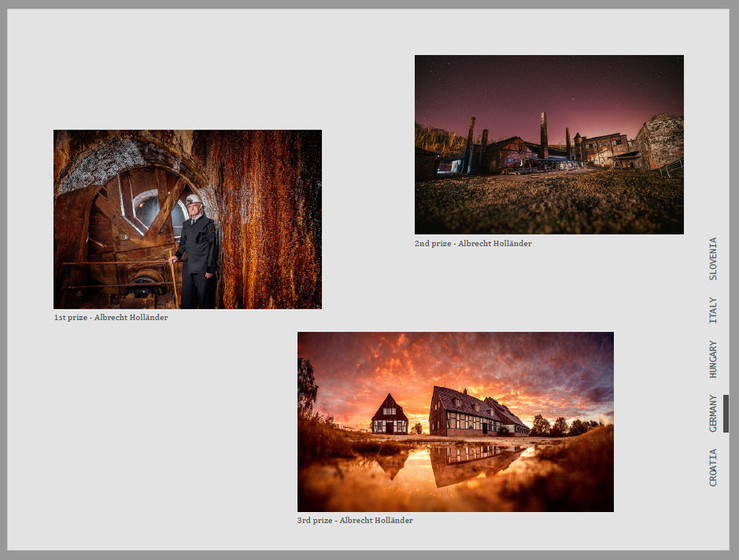Viewport: 739px width, 560px height.
Task: Select the Hungary country tab
Action: [713, 359]
